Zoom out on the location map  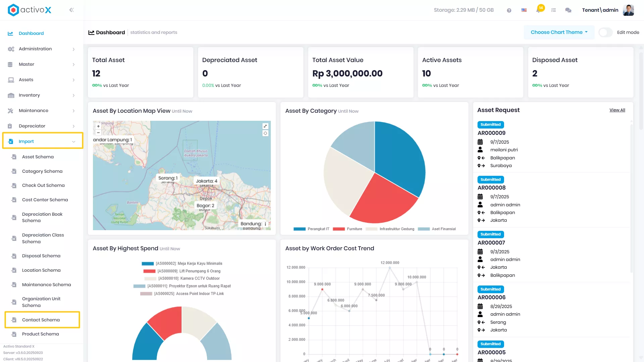click(x=98, y=133)
